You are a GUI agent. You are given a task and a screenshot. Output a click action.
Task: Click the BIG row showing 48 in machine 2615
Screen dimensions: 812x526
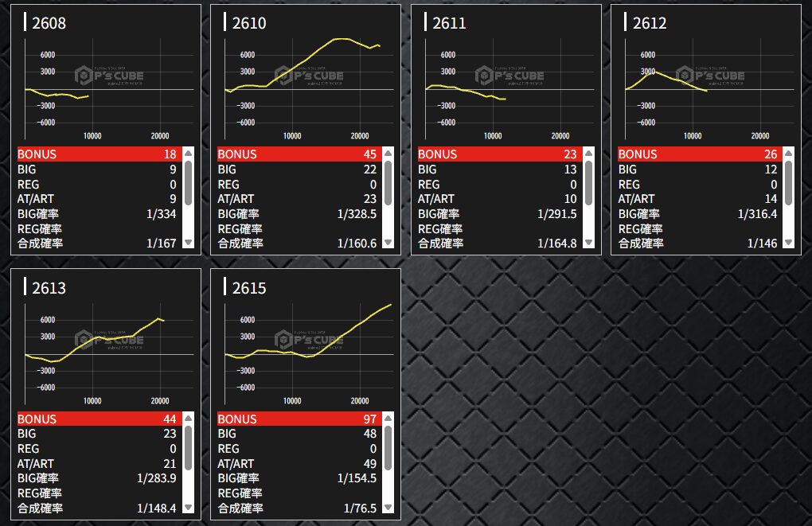(299, 434)
